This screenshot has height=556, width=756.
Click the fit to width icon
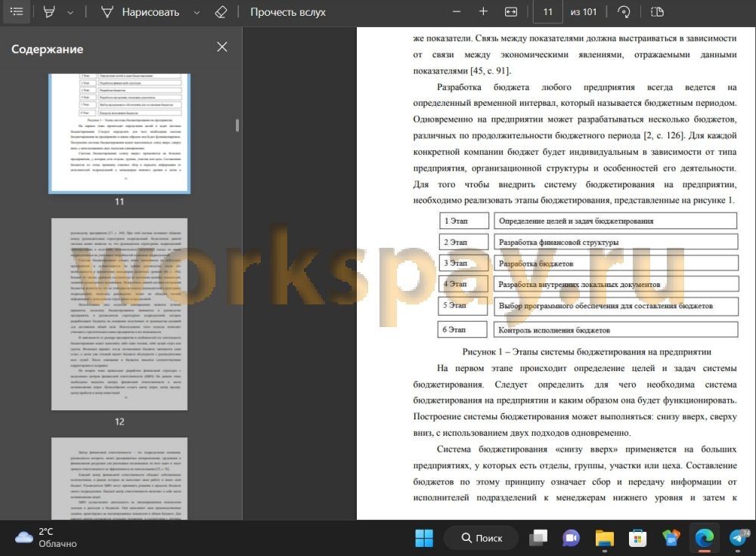[x=510, y=12]
